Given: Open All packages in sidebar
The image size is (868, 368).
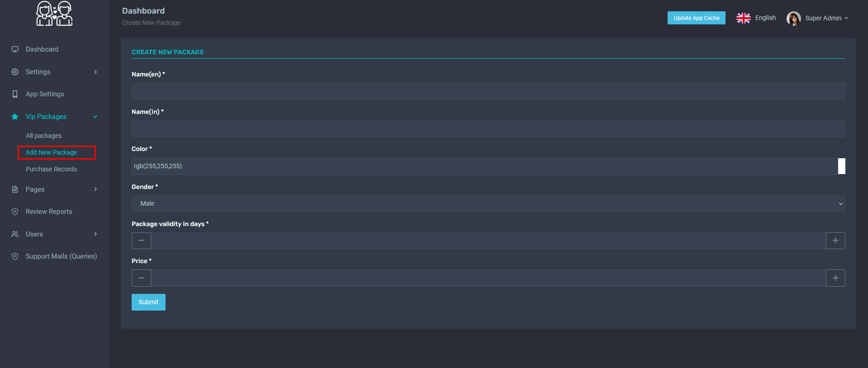Looking at the screenshot, I should click(x=44, y=136).
